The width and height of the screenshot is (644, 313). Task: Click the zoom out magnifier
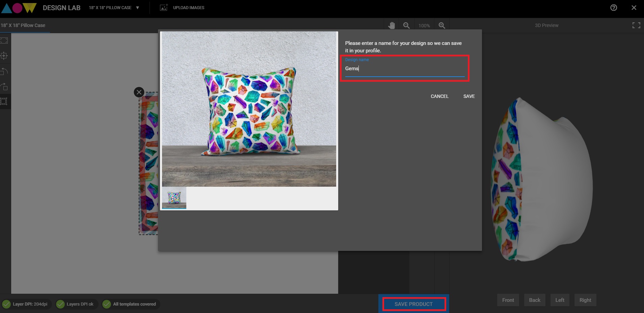[406, 25]
